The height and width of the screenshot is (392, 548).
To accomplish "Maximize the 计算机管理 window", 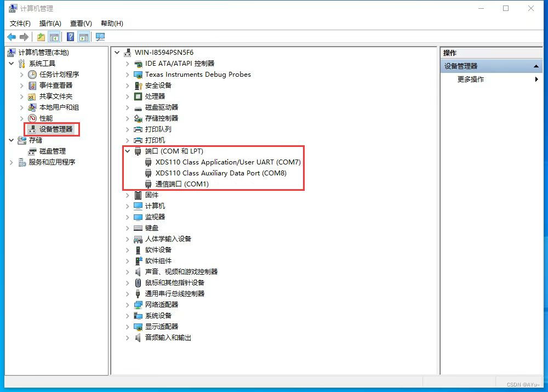I will 506,8.
